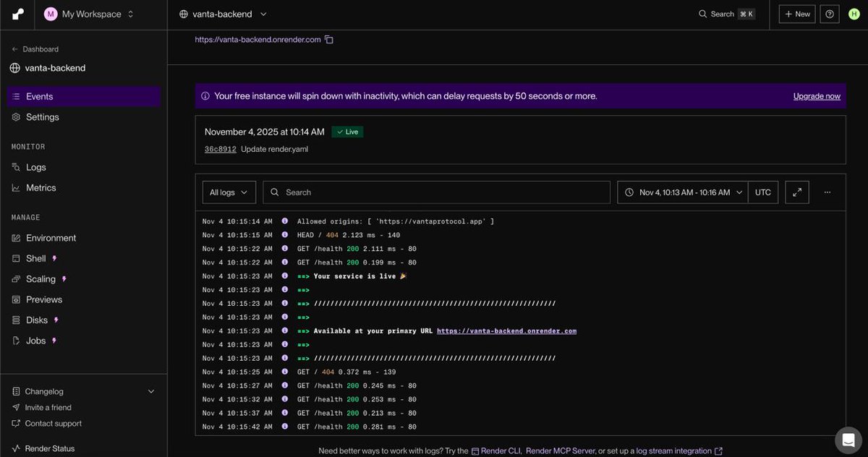Click the info icon in the free instance banner
868x457 pixels.
tap(205, 96)
